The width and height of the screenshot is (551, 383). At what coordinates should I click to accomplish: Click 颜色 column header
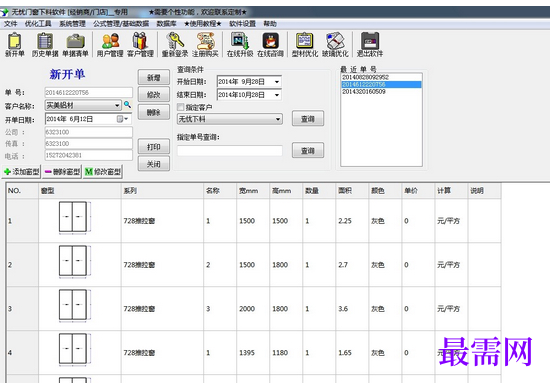click(x=385, y=191)
